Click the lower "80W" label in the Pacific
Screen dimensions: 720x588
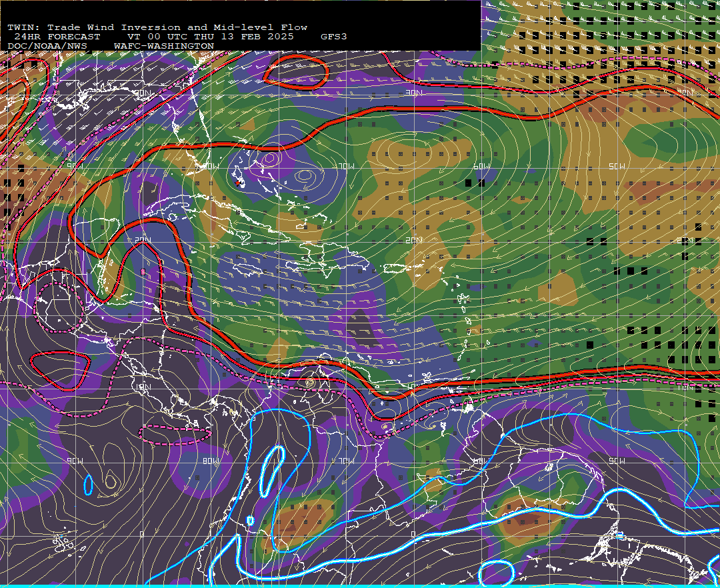[x=211, y=461]
